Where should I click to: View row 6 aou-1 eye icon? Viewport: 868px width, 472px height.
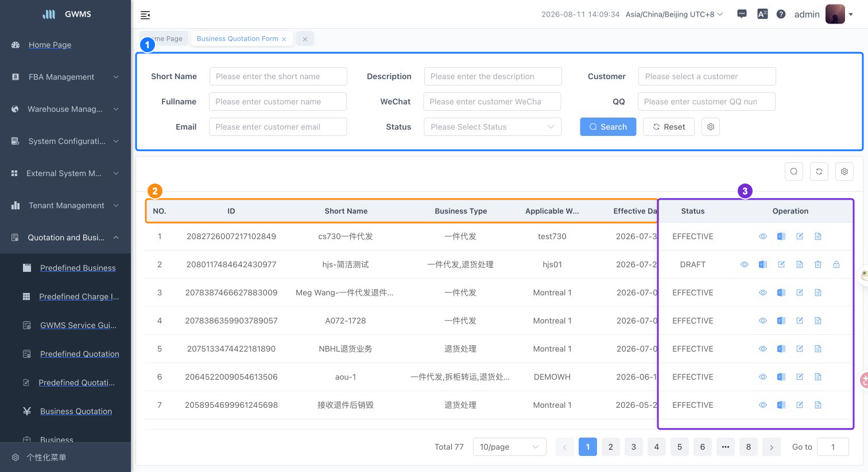pyautogui.click(x=763, y=377)
